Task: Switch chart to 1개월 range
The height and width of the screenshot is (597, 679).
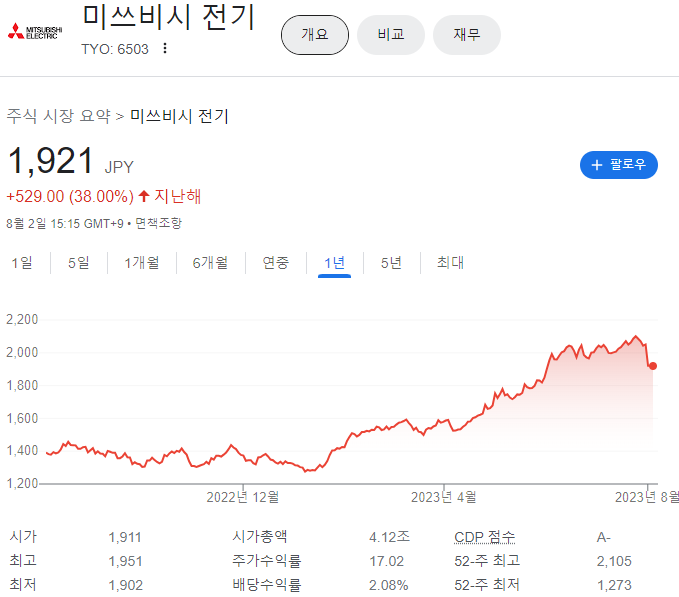Action: pos(142,262)
